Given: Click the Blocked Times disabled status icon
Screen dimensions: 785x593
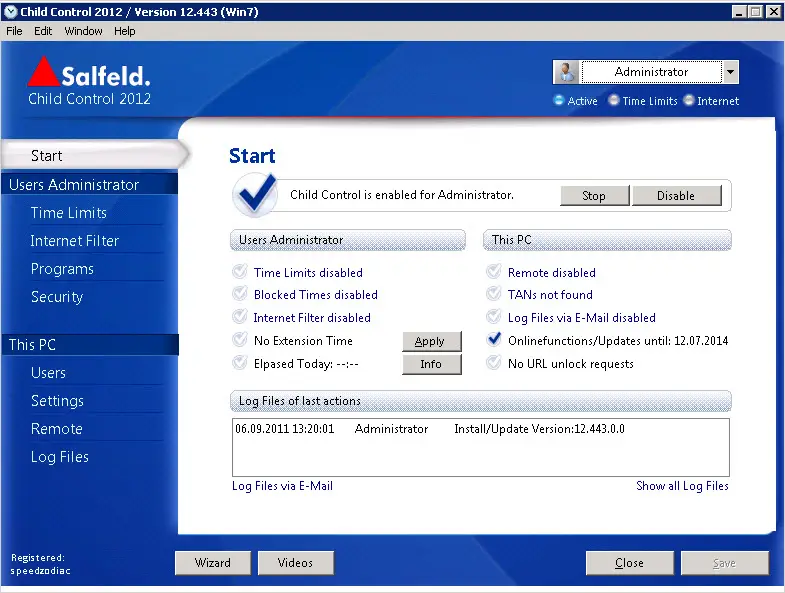Looking at the screenshot, I should [x=240, y=293].
